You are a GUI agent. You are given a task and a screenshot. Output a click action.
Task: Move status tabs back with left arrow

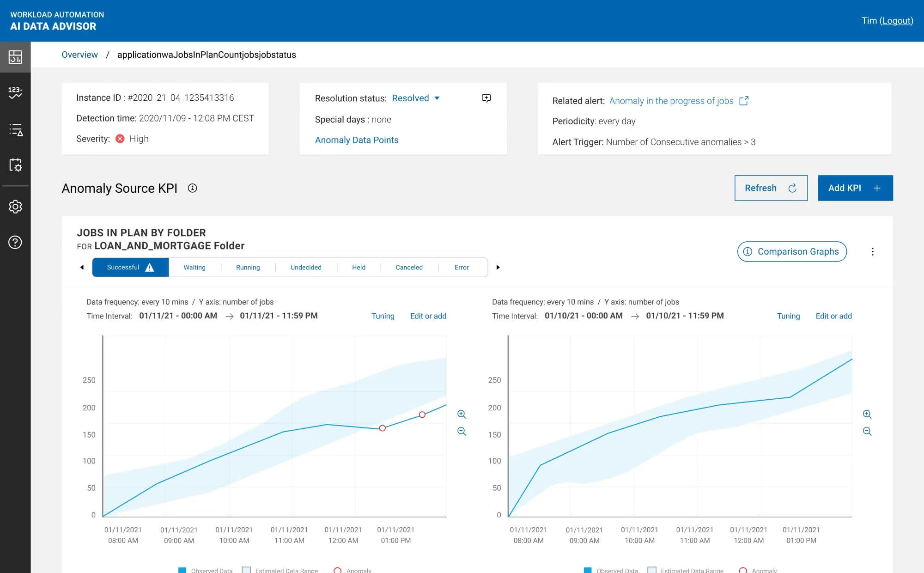(x=82, y=268)
